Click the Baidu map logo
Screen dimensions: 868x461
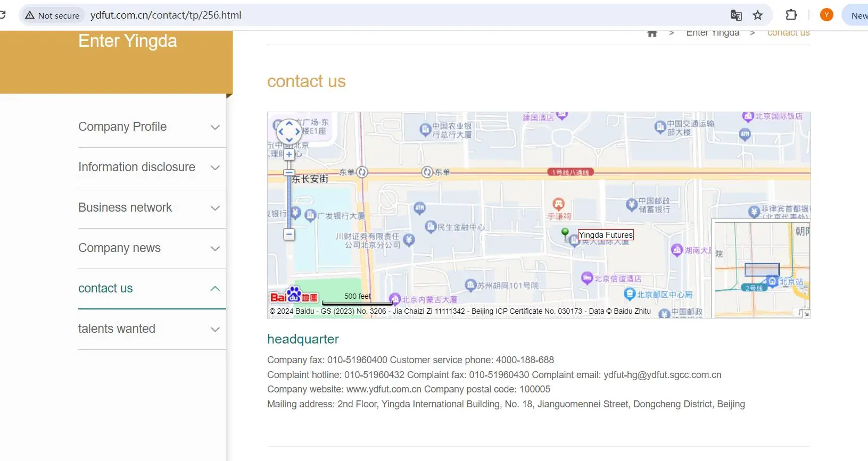click(294, 295)
